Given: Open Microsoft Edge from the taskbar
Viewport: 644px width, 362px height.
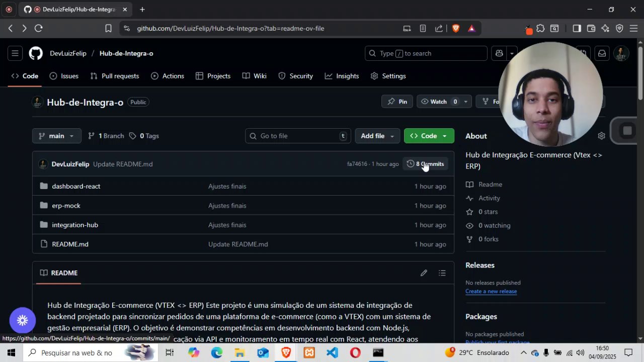Looking at the screenshot, I should [x=217, y=353].
